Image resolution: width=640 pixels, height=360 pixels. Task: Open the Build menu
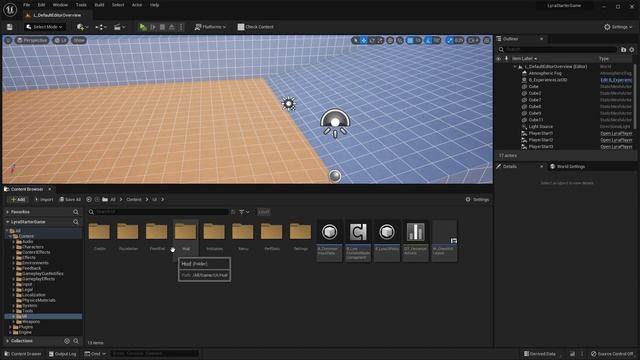[99, 5]
